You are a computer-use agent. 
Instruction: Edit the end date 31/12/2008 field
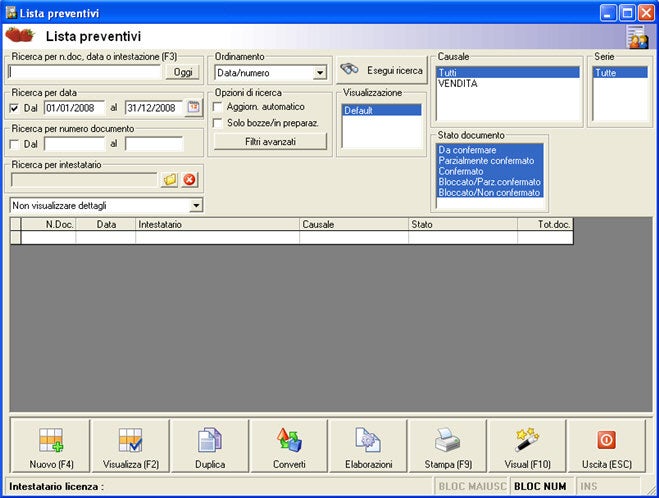click(x=154, y=108)
